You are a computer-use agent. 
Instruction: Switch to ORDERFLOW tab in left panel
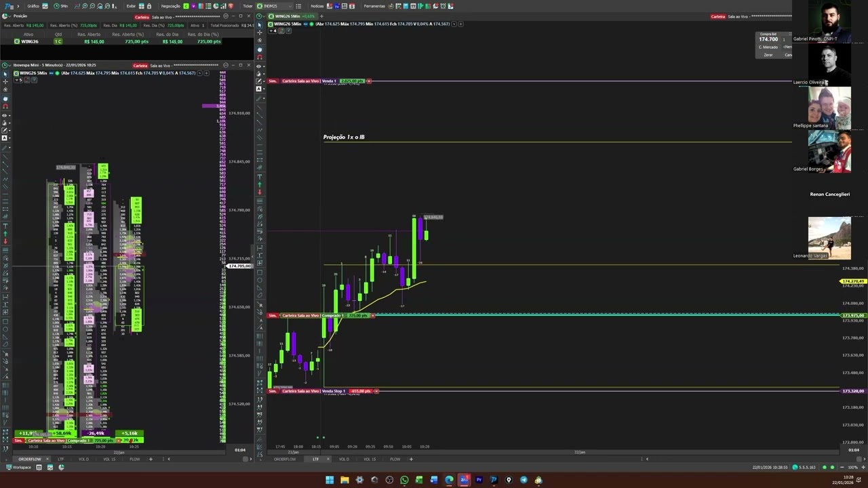coord(29,459)
